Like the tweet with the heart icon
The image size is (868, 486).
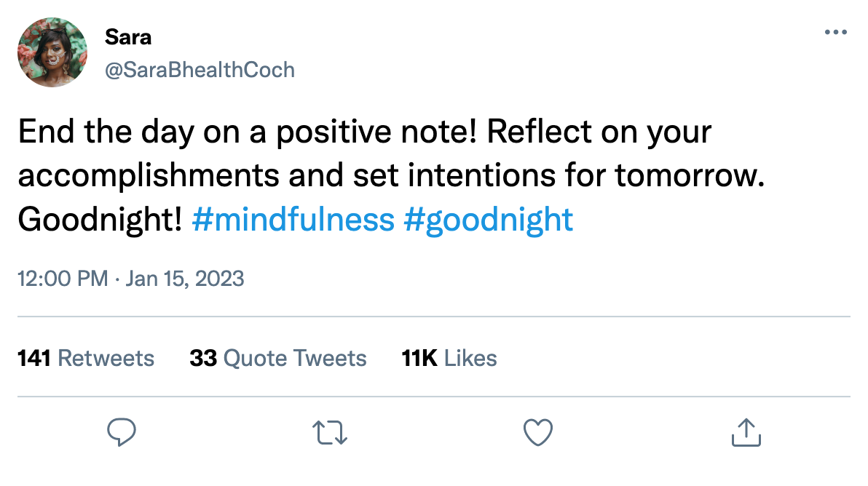538,432
